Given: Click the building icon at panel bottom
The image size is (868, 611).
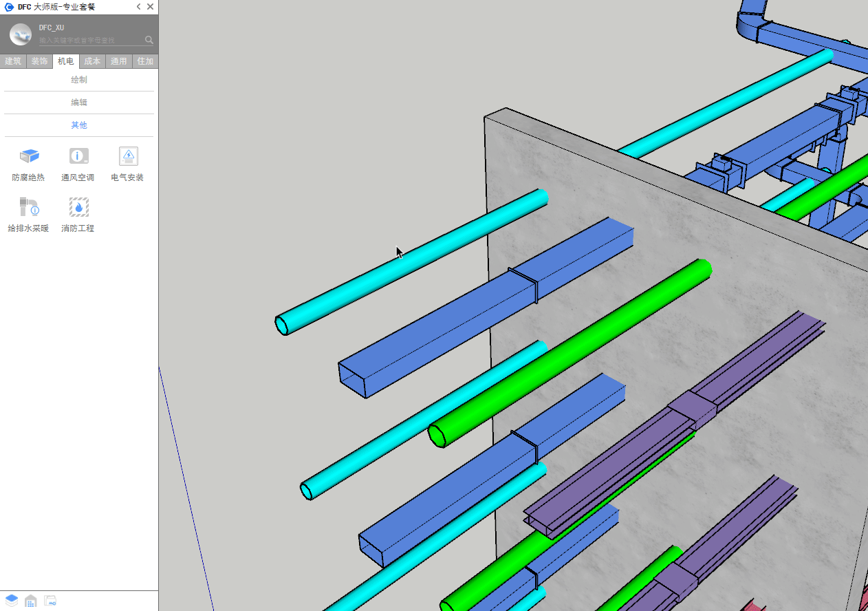Looking at the screenshot, I should (31, 601).
